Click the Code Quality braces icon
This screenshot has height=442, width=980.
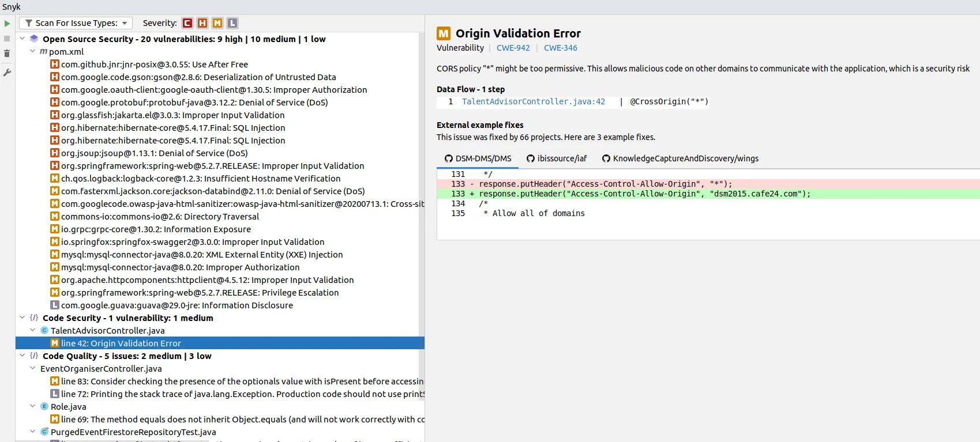34,356
